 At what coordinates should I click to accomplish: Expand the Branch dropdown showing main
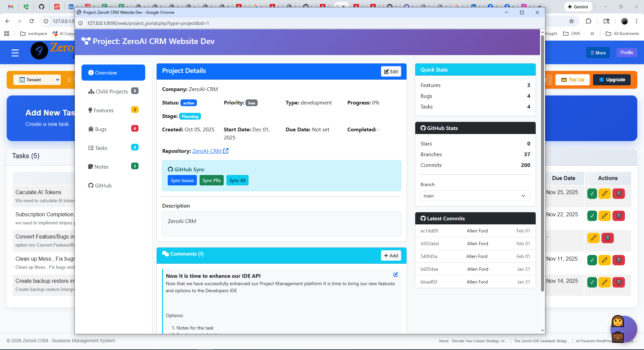tap(475, 196)
